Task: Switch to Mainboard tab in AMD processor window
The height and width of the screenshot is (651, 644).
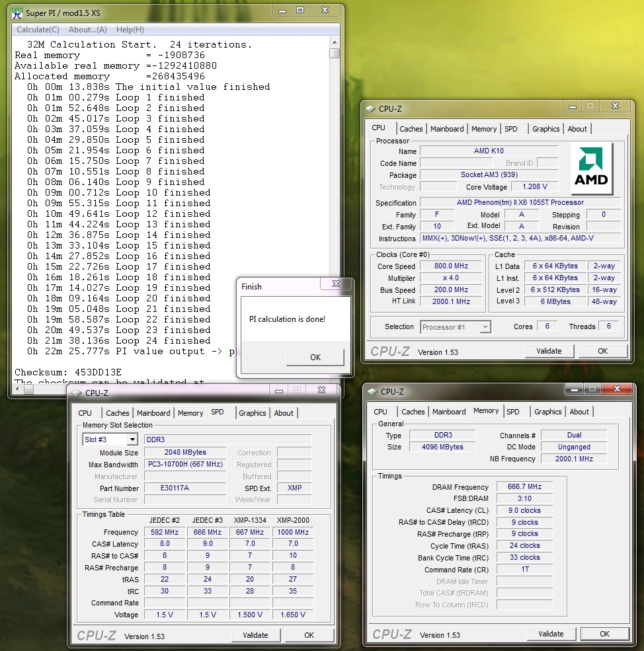Action: 447,129
